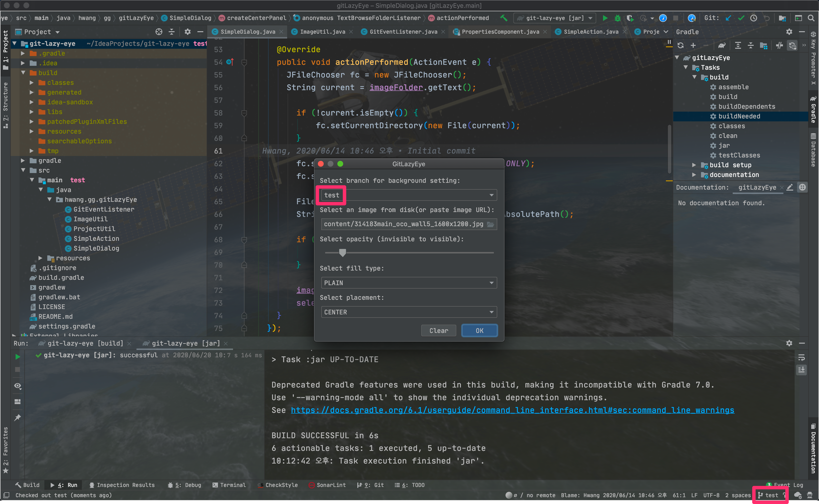Image resolution: width=819 pixels, height=504 pixels.
Task: Open Terminal tool window
Action: [x=229, y=485]
